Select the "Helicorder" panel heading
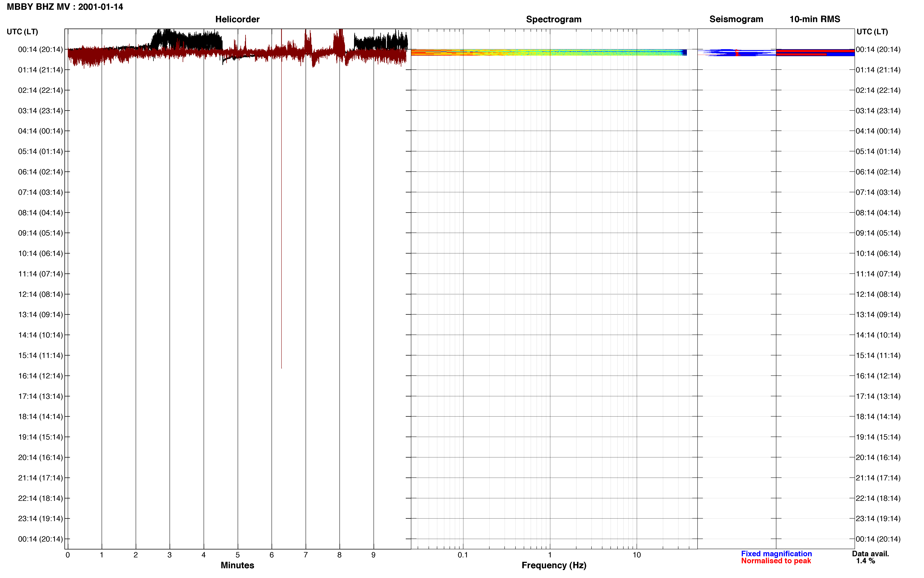 coord(237,19)
